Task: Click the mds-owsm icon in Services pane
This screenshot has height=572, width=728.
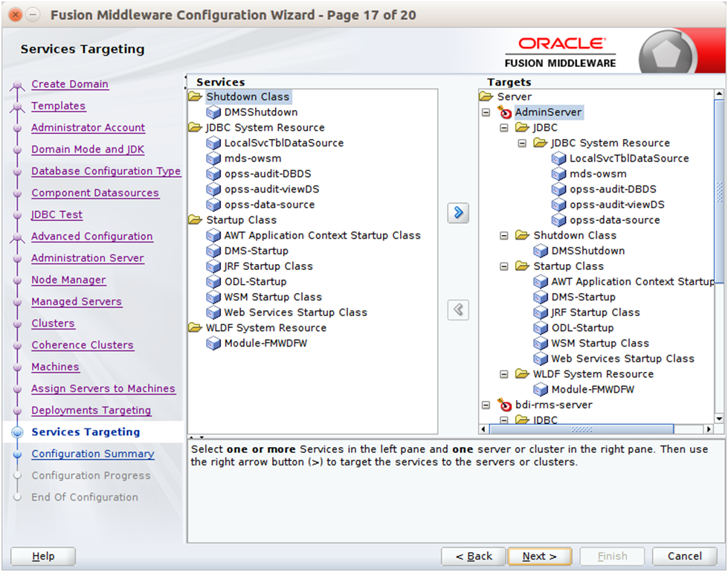Action: pyautogui.click(x=213, y=158)
